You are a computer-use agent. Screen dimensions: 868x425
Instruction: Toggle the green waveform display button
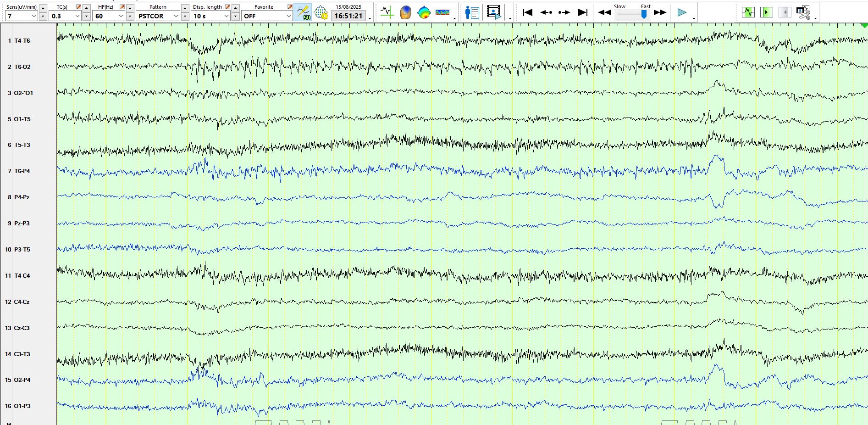[x=748, y=12]
